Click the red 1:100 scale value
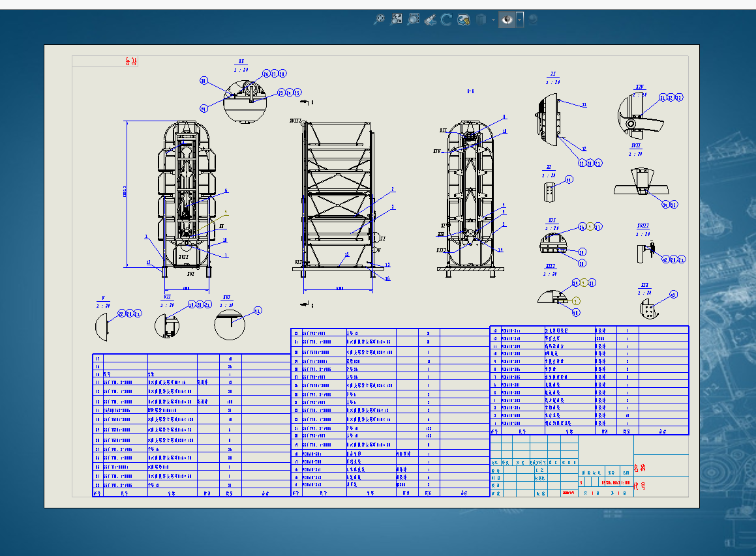This screenshot has height=556, width=756. coord(626,482)
